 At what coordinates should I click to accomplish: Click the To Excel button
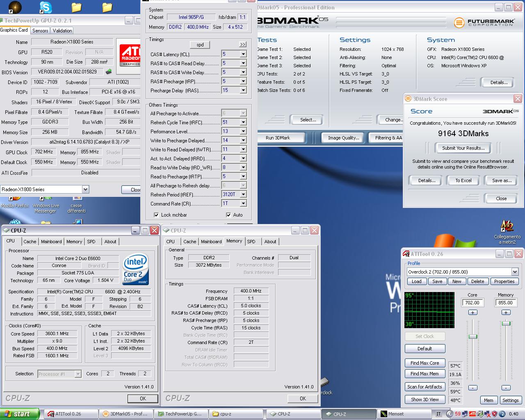[x=463, y=180]
